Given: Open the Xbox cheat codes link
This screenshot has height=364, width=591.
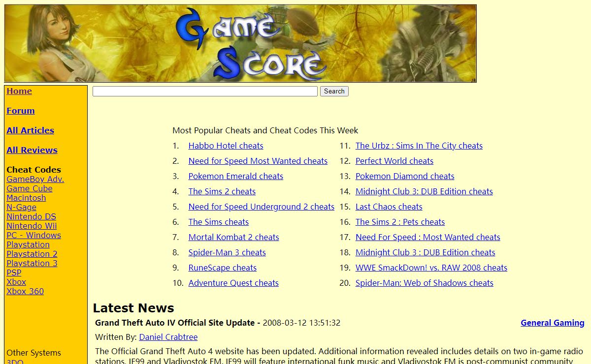Looking at the screenshot, I should [x=16, y=282].
